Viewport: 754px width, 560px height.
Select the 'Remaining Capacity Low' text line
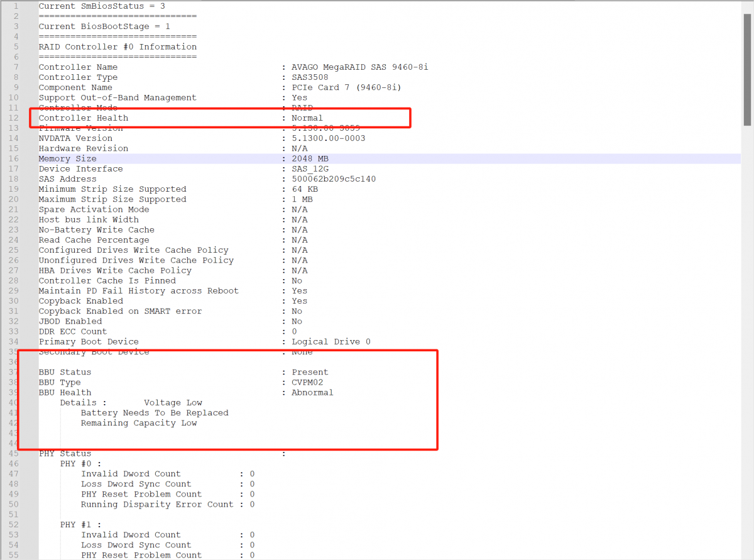pyautogui.click(x=139, y=423)
